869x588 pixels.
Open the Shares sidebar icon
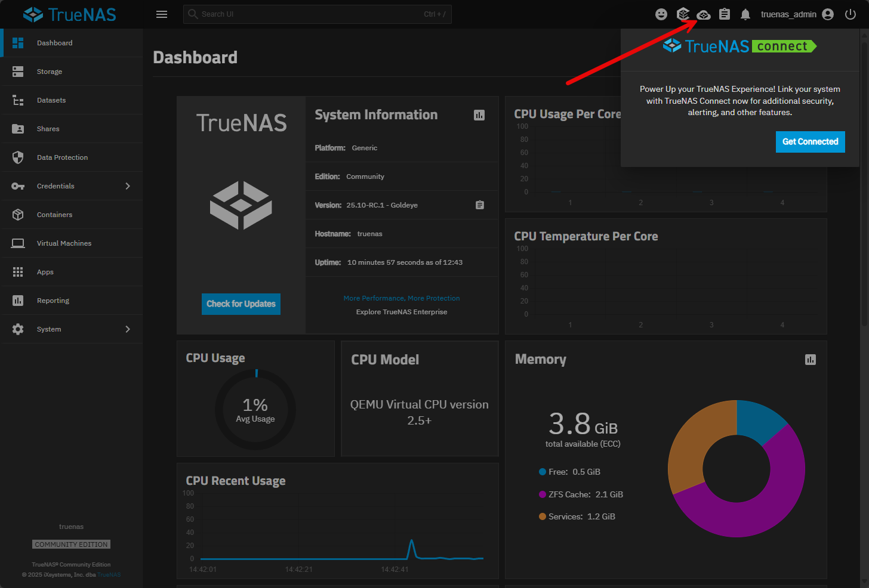(x=18, y=129)
